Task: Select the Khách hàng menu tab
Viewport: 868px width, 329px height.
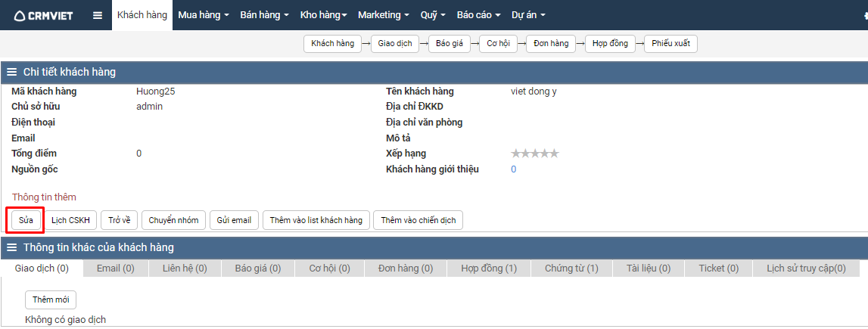Action: pos(142,15)
